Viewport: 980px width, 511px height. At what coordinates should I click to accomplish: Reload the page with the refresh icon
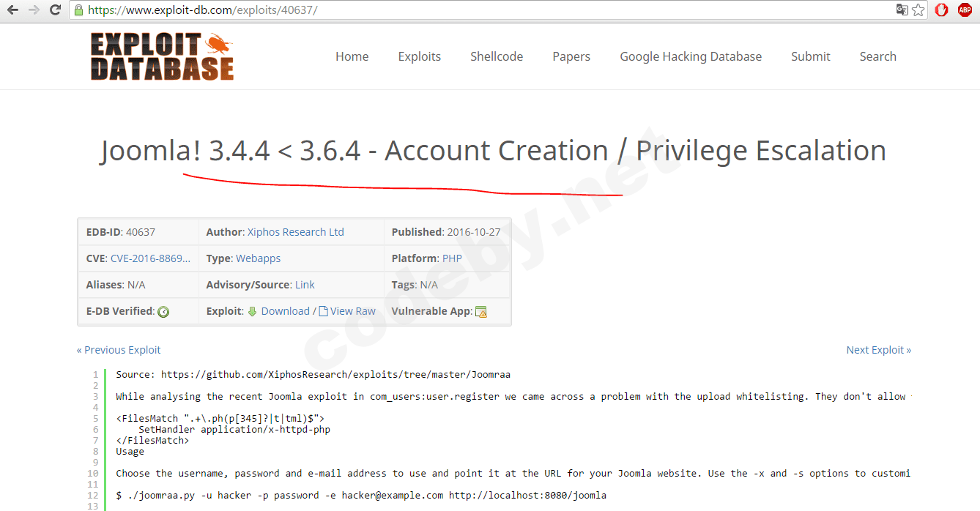(55, 10)
